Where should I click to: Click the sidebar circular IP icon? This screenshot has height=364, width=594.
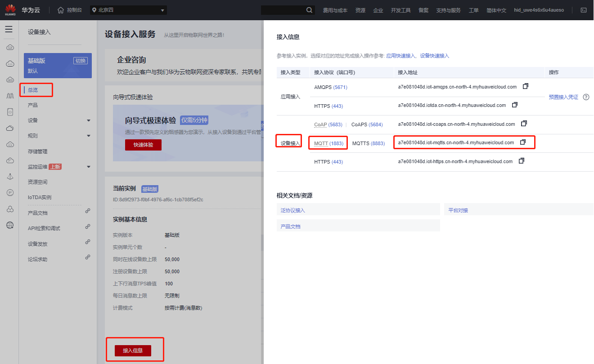(x=9, y=193)
